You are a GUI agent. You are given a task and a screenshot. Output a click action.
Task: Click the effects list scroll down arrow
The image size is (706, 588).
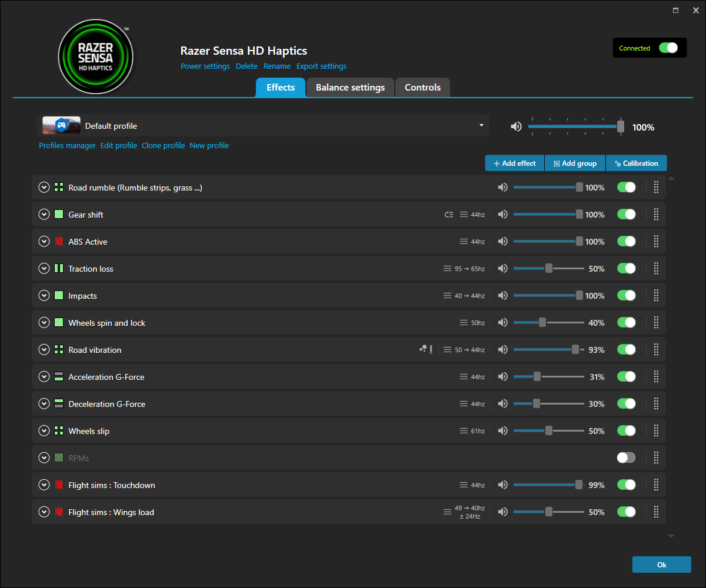(x=671, y=536)
